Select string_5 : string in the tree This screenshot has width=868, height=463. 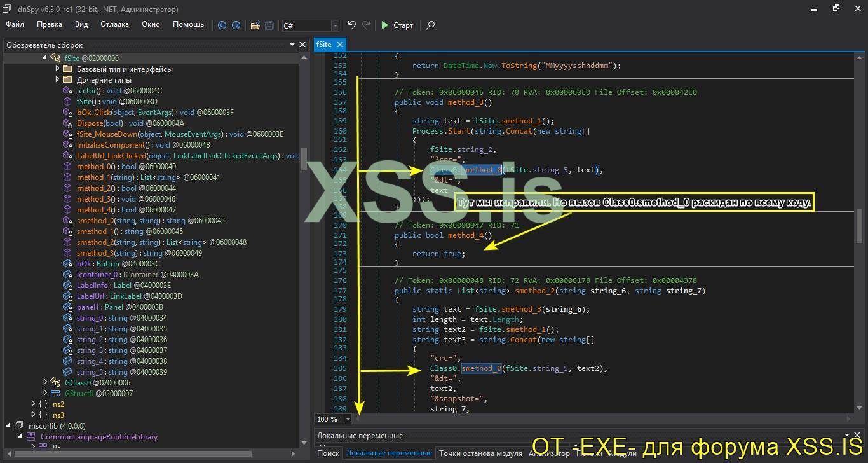point(122,372)
